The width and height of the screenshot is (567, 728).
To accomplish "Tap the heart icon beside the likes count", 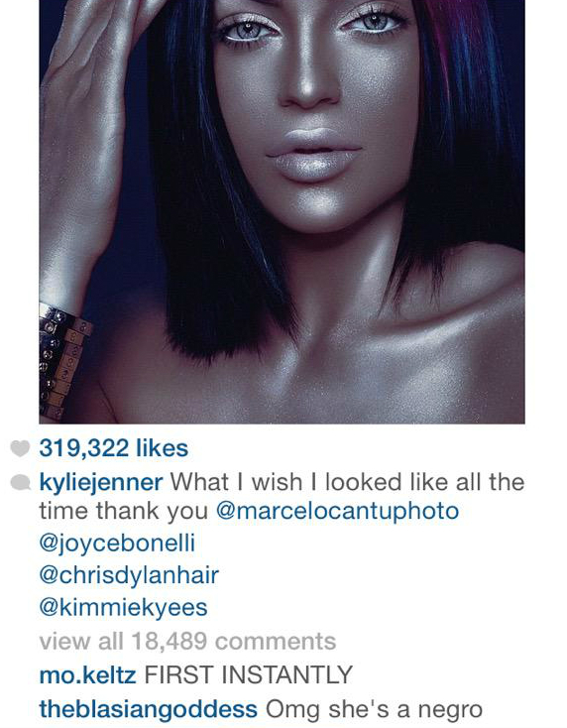I will tap(20, 448).
